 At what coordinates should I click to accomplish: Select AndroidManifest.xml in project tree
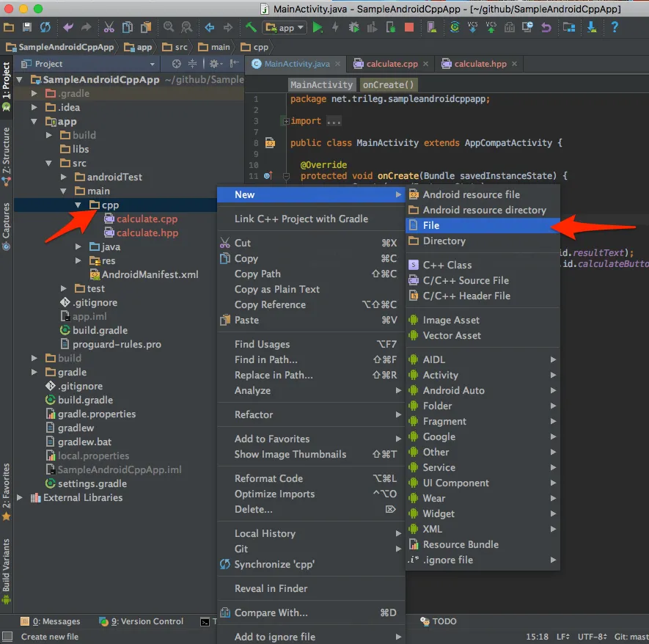coord(150,275)
